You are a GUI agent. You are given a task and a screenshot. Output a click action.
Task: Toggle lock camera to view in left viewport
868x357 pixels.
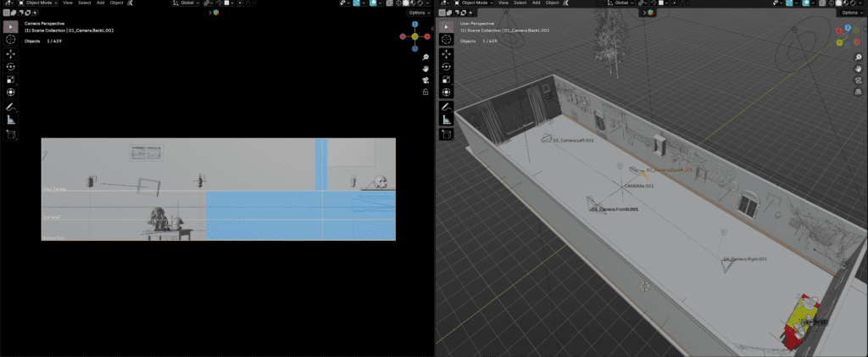coord(425,92)
